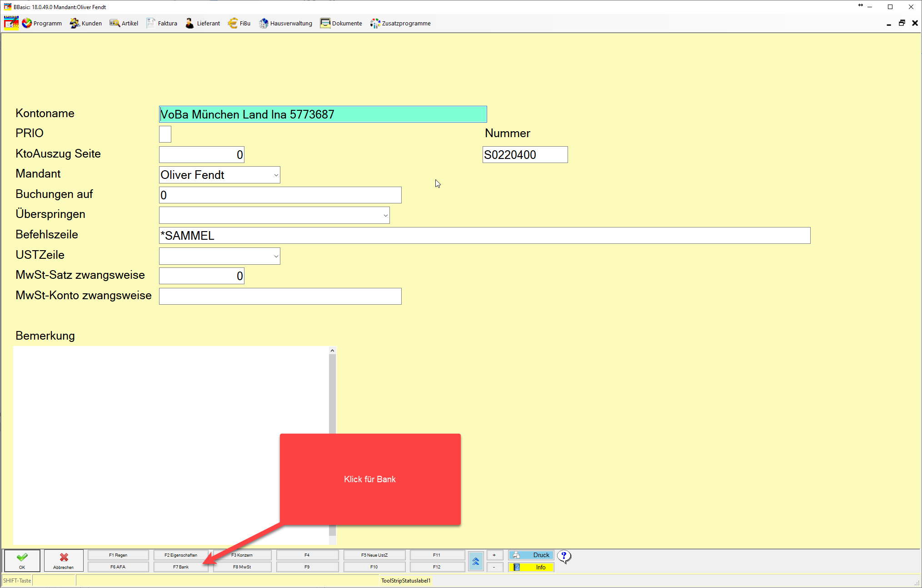The image size is (922, 588).
Task: Expand the Mandant dropdown
Action: tap(275, 175)
